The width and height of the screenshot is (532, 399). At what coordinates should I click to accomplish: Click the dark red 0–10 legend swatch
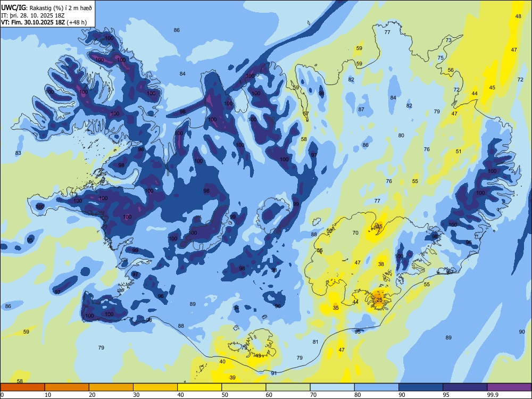(22, 387)
